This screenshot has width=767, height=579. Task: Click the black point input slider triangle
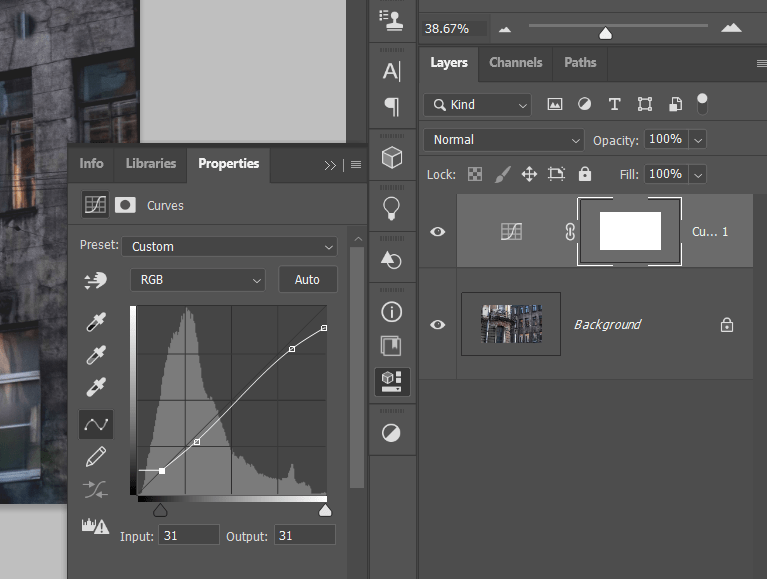[160, 511]
